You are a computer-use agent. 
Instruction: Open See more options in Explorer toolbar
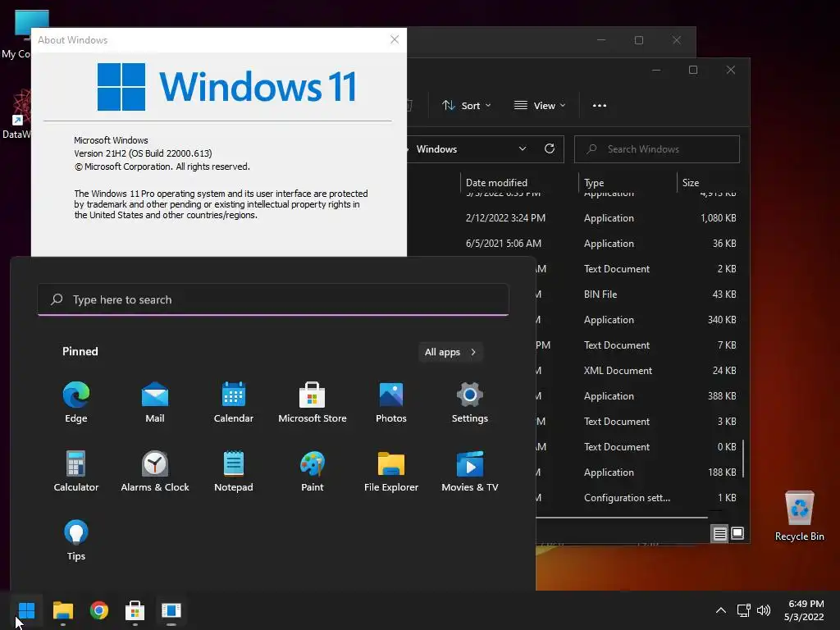tap(600, 106)
